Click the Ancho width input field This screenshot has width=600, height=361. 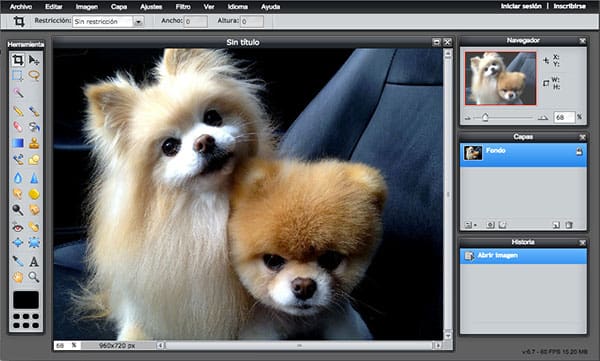click(x=196, y=21)
